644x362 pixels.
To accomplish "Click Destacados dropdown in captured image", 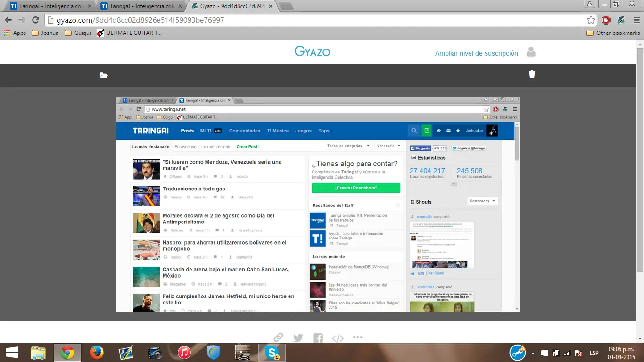I will click(482, 201).
